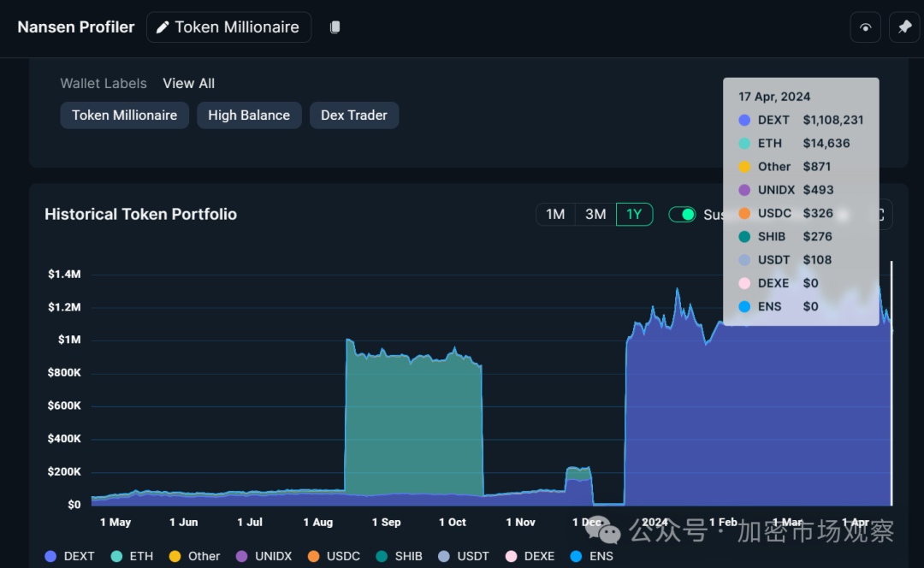The height and width of the screenshot is (568, 924).
Task: Click the Nansen Profiler title
Action: pos(76,27)
